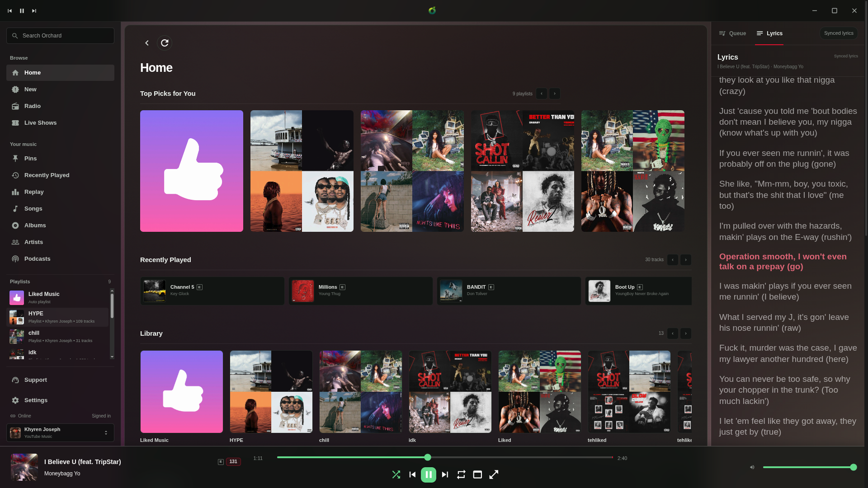The image size is (868, 488).
Task: Seek in the song progress bar
Action: click(x=445, y=457)
